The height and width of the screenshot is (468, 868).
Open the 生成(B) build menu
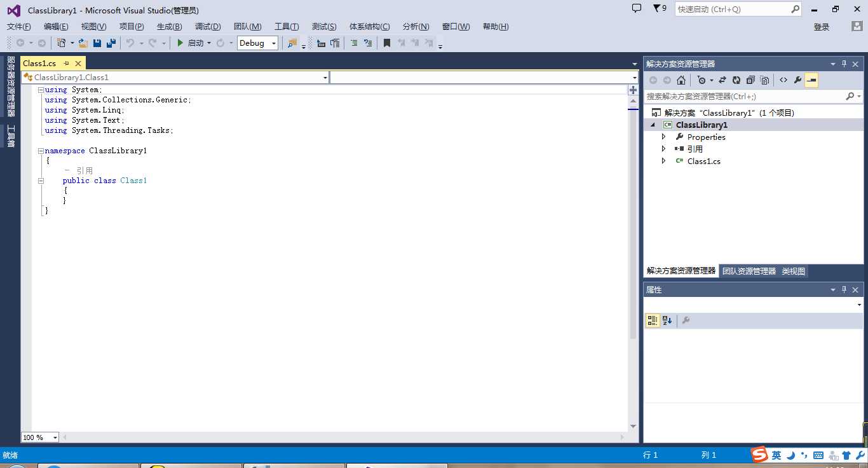(169, 26)
